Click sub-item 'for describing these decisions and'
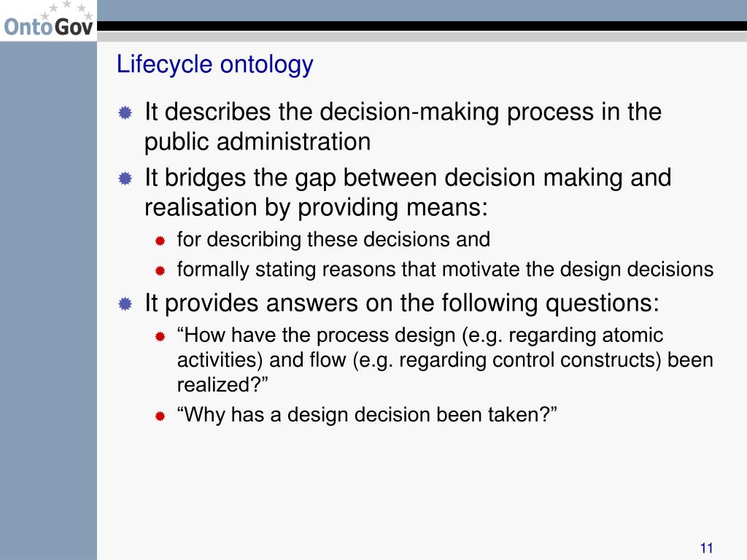 click(333, 239)
